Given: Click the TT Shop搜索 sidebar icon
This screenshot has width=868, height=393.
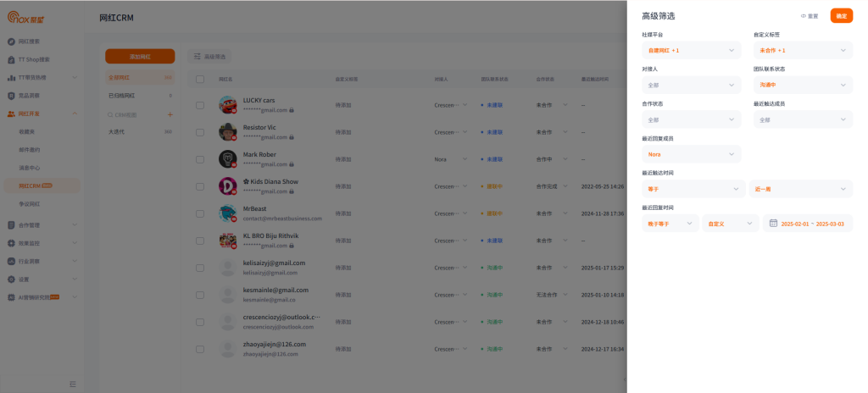Looking at the screenshot, I should coord(12,59).
